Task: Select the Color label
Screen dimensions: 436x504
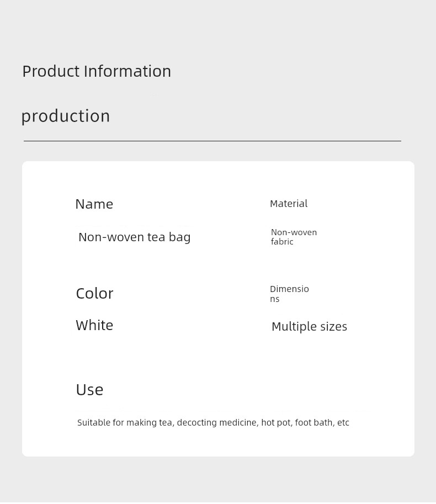Action: click(x=94, y=294)
